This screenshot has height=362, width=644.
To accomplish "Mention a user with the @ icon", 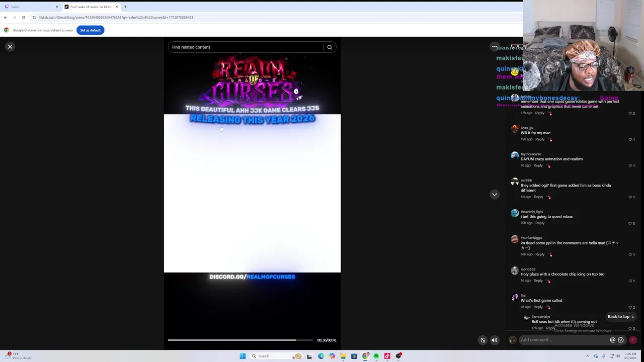I will [x=612, y=340].
